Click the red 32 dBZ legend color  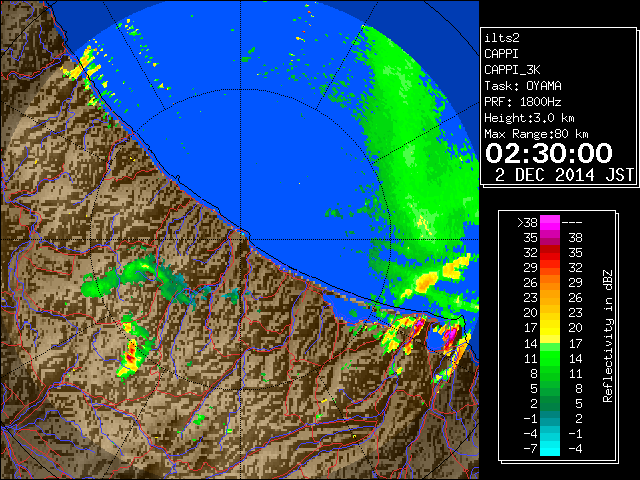(550, 253)
